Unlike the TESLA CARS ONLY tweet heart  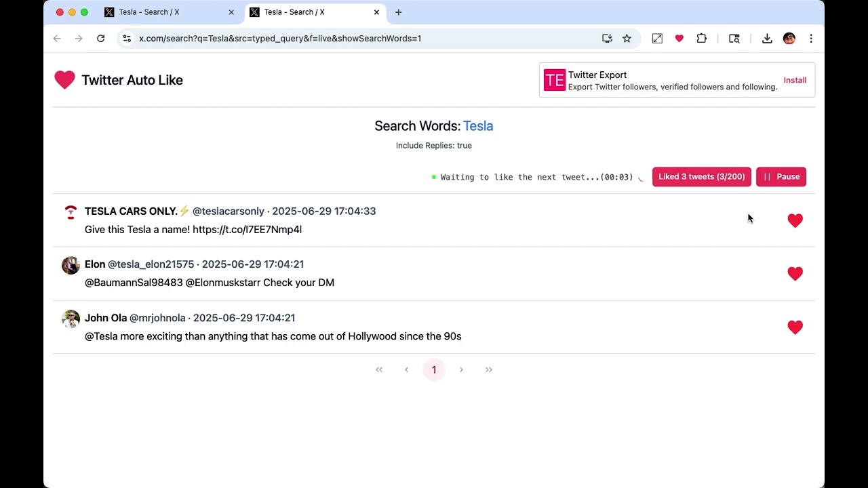(x=795, y=220)
